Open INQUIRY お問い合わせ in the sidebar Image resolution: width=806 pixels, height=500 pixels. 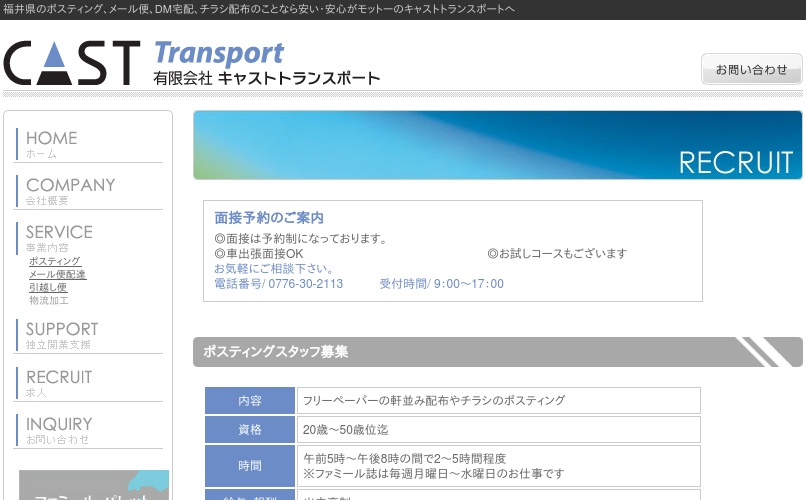point(59,430)
